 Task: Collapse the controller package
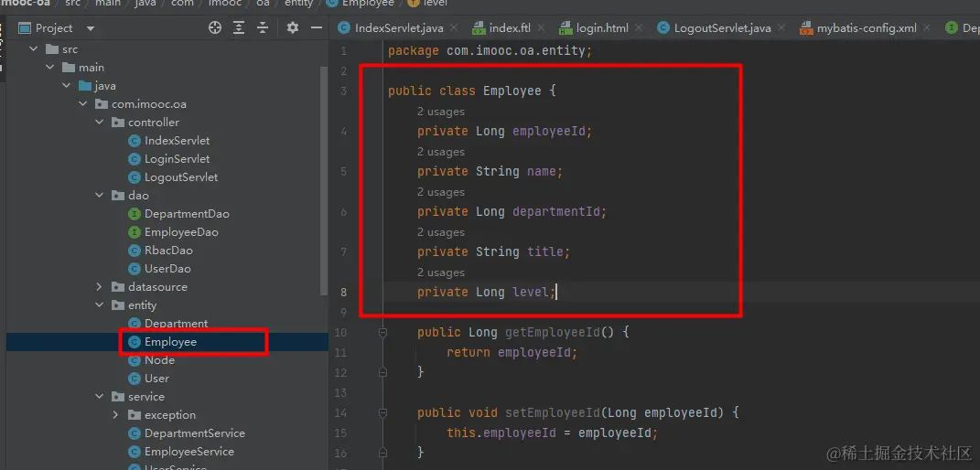(x=99, y=123)
